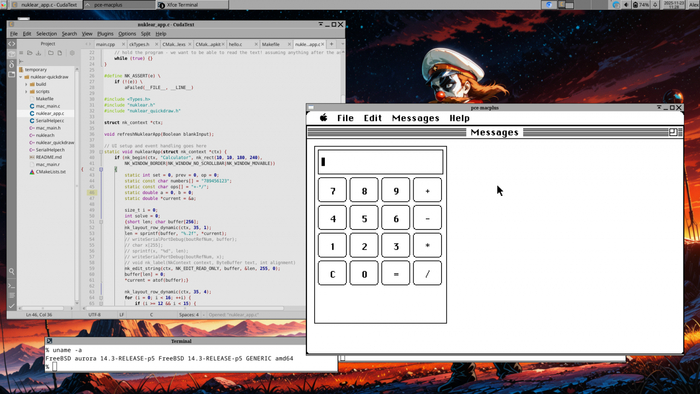Open the project manager hamburger menu icon
Viewport: 700px width, 394px height.
coord(21,53)
